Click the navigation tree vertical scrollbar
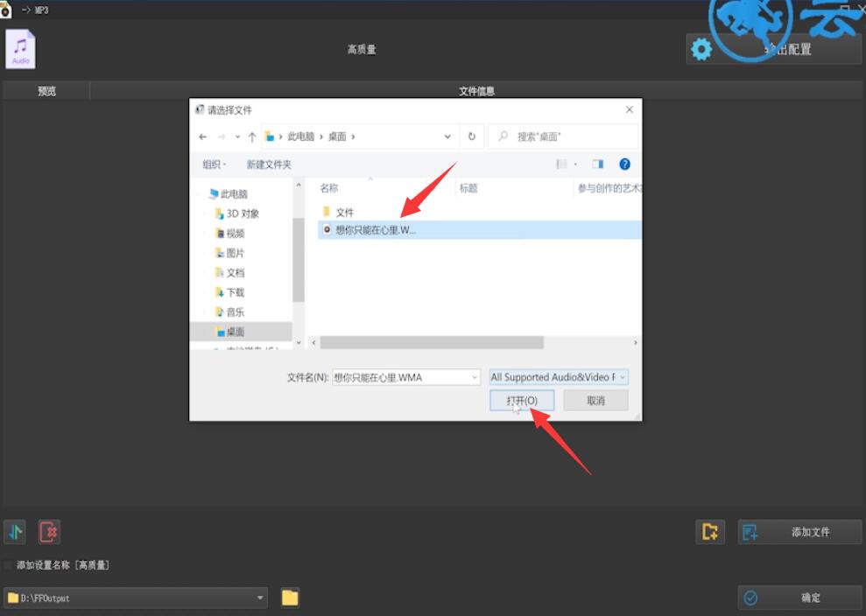 299,259
